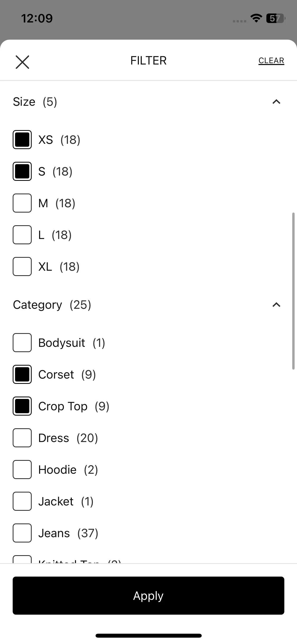The height and width of the screenshot is (644, 297).
Task: Tap the battery indicator icon
Action: [276, 18]
